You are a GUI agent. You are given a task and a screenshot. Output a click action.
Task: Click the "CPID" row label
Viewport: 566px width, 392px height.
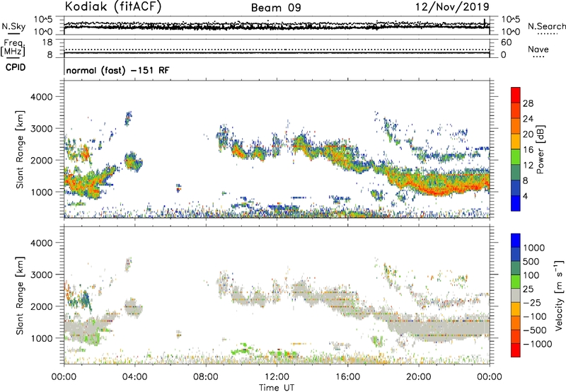click(x=16, y=67)
